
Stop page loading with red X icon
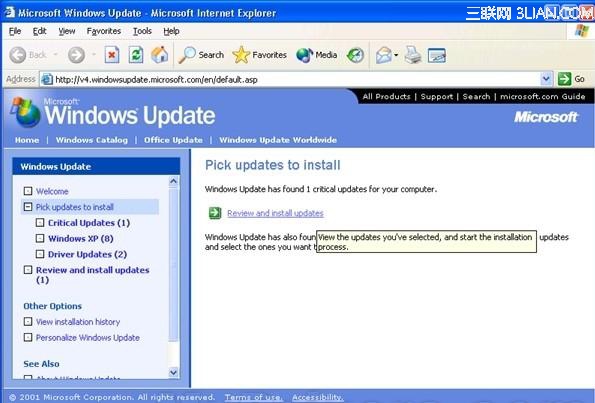[x=112, y=55]
